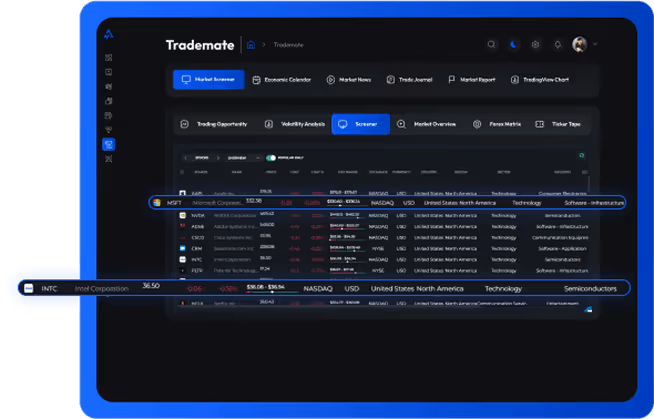Viewport: 654px width, 419px height.
Task: Toggle dark mode moon icon
Action: (x=513, y=45)
